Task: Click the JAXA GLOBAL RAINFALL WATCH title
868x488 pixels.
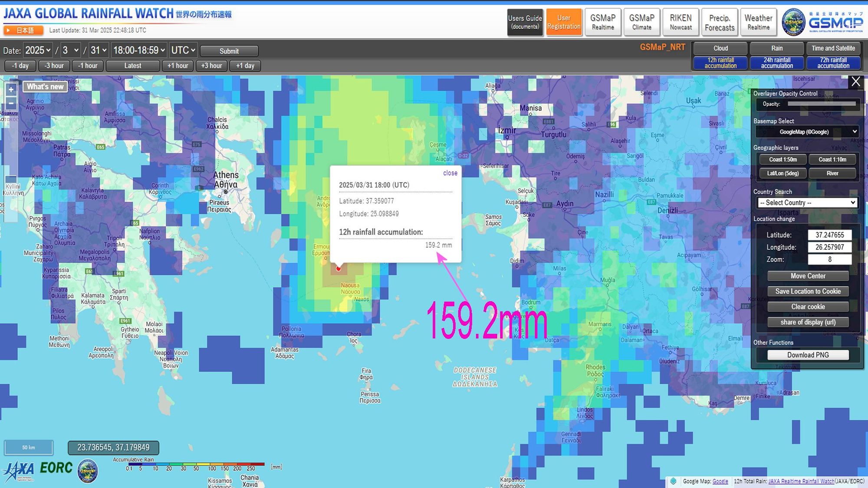Action: [x=89, y=14]
